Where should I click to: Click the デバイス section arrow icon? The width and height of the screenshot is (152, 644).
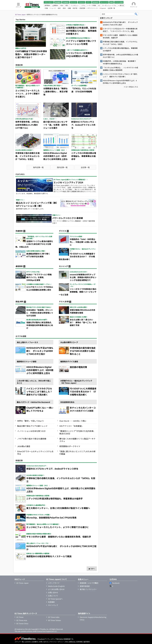click(68, 231)
